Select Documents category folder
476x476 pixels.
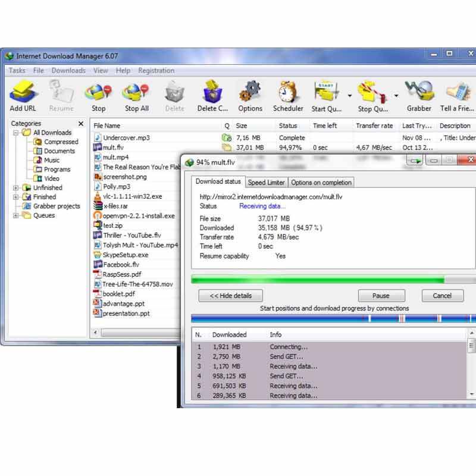click(54, 151)
